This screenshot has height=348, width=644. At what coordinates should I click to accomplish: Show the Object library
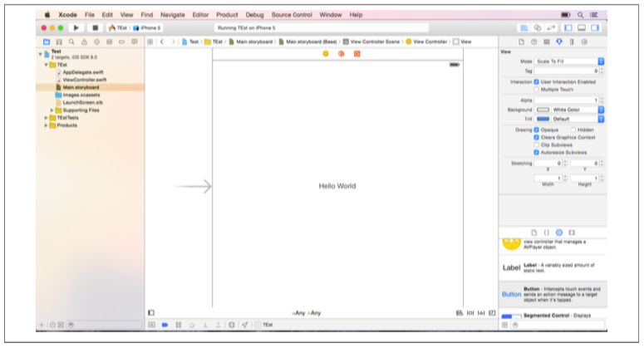(559, 233)
